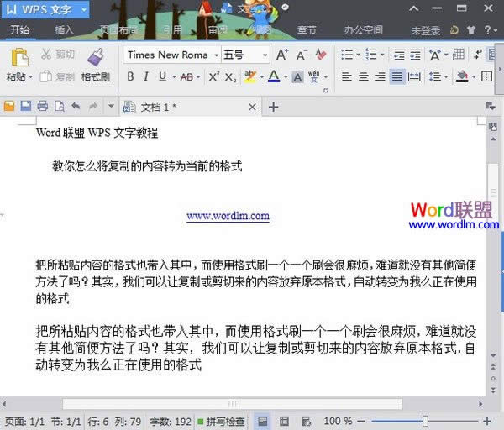Switch to the 章节 (Section) ribbon tab
Viewport: 504px width, 430px height.
[307, 30]
